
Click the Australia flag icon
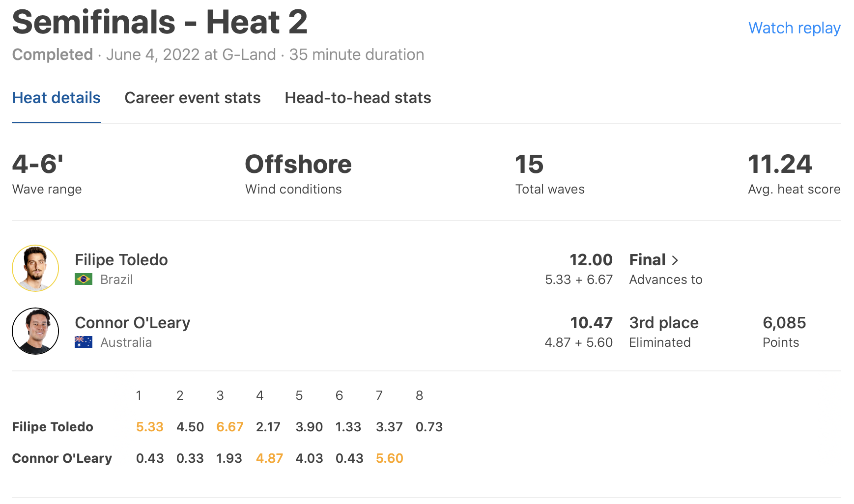[x=84, y=342]
